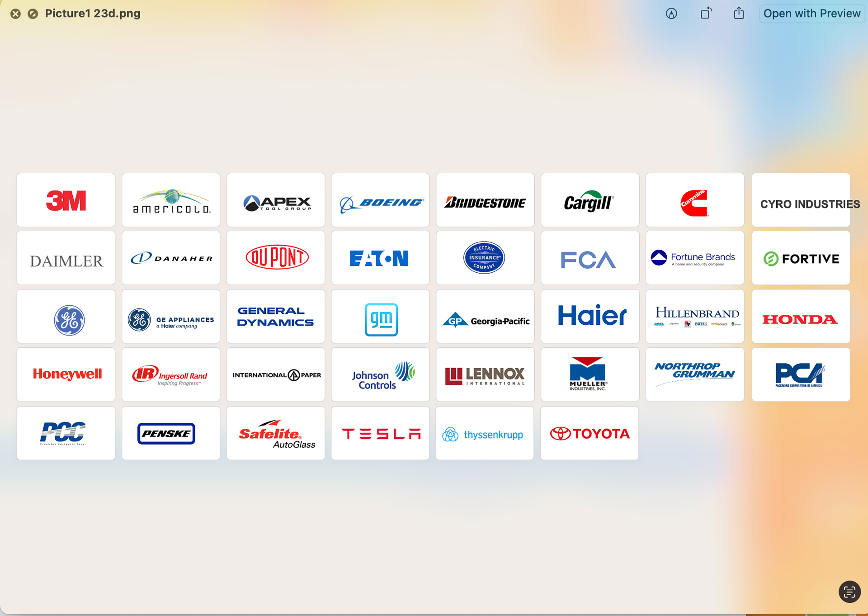Select the Toyota logo tile
Screen dimensions: 868x616
(590, 434)
